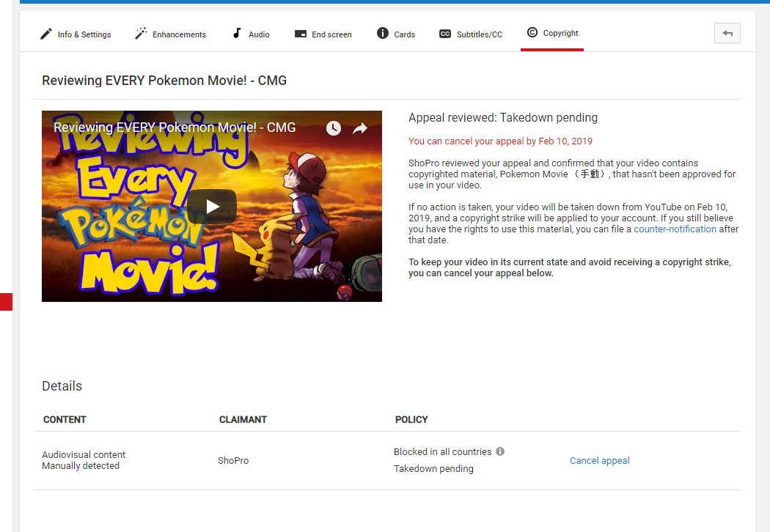Click the 'Blocked in all countries' policy text

point(442,452)
